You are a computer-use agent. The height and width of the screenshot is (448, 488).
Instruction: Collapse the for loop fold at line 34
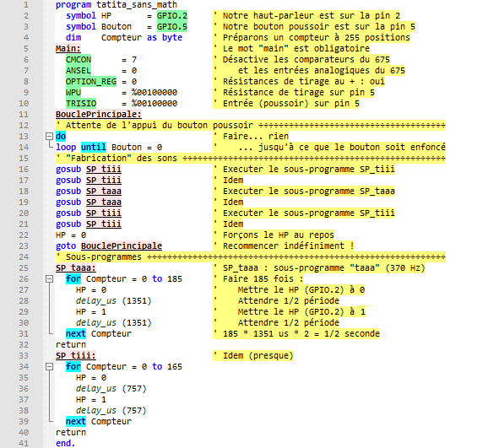point(49,366)
